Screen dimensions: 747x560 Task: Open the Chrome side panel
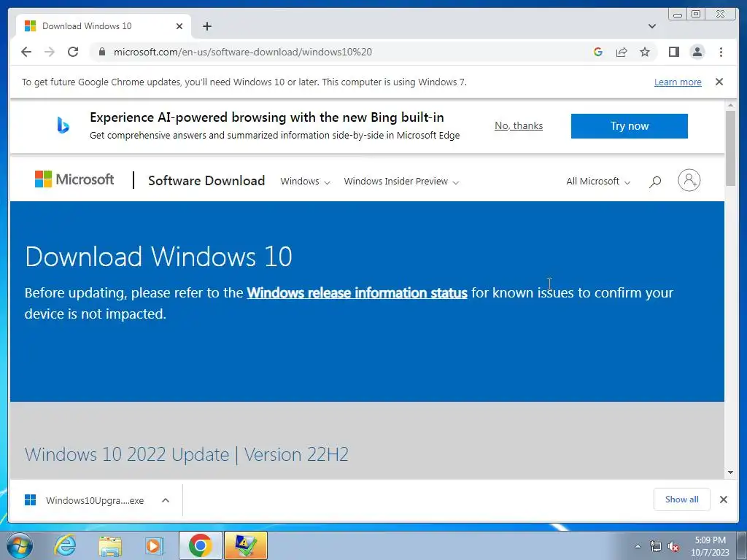click(673, 52)
